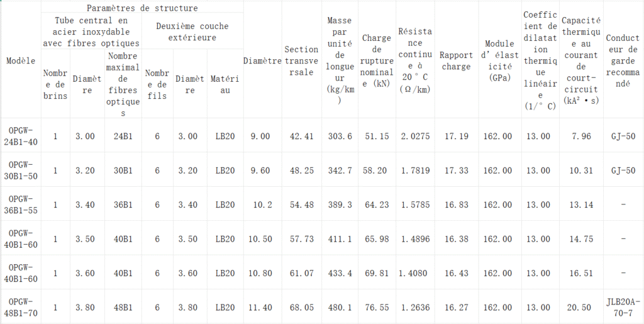The height and width of the screenshot is (324, 644).
Task: Select the Section transversale header cell
Action: click(x=301, y=61)
